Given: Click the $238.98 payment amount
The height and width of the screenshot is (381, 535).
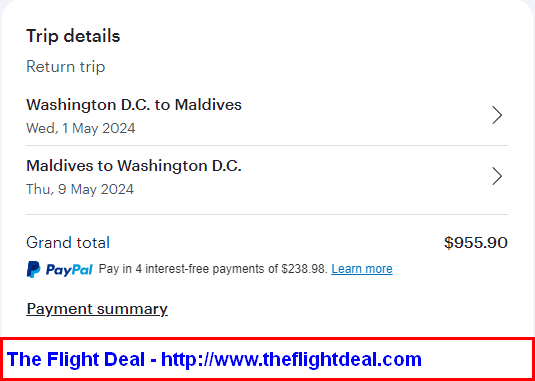Looking at the screenshot, I should (304, 269).
